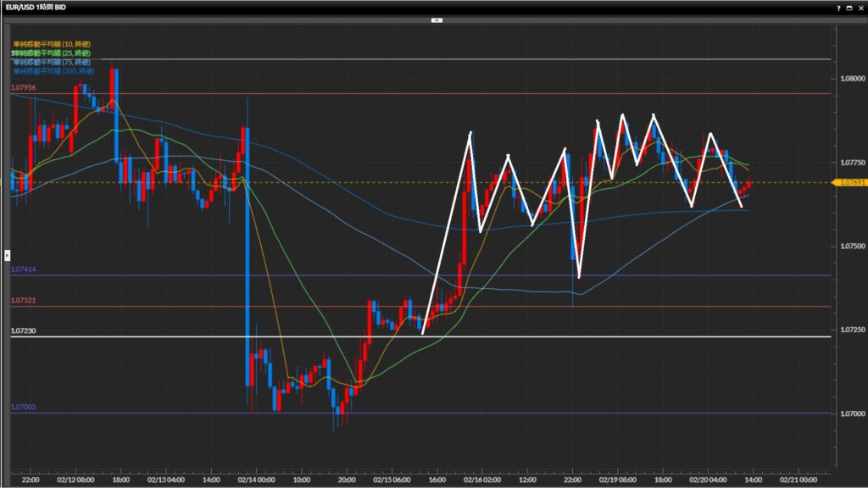The height and width of the screenshot is (488, 868).
Task: Select the 25-period moving average label
Action: click(50, 53)
